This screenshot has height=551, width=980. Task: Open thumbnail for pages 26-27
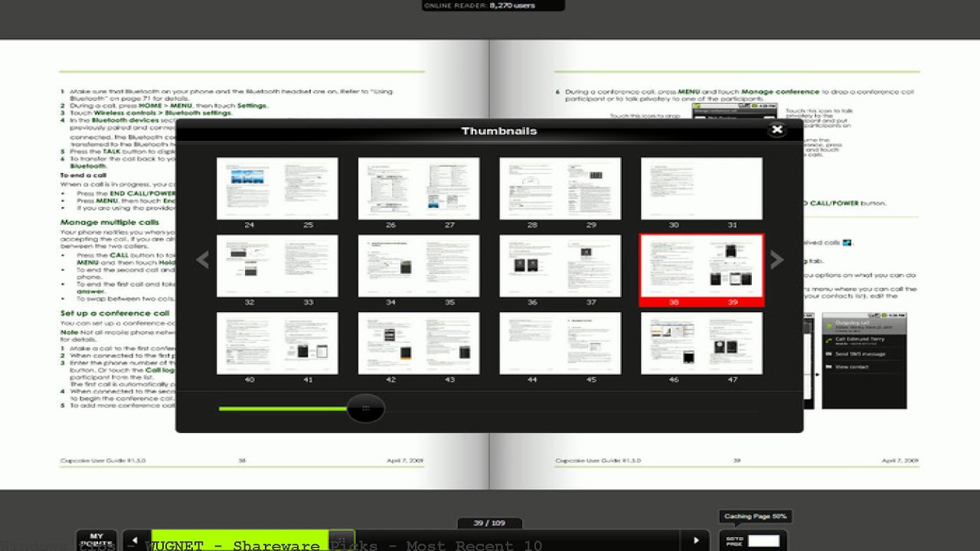pos(419,188)
